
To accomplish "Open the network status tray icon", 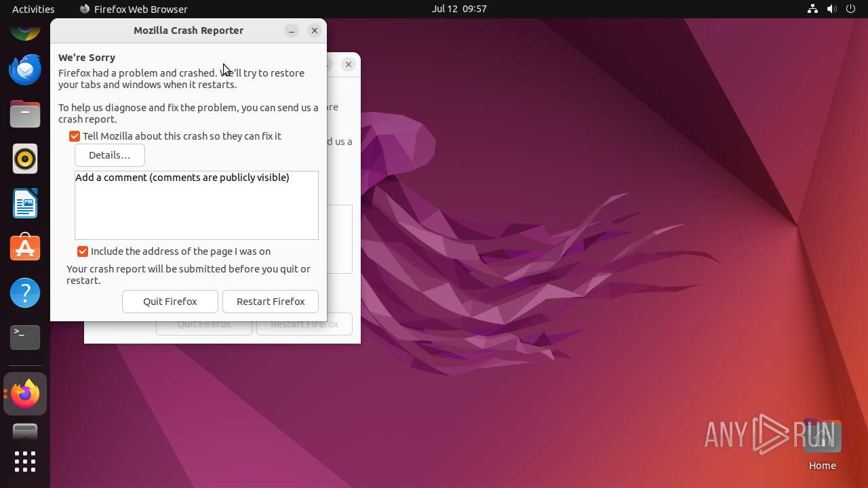I will (813, 9).
